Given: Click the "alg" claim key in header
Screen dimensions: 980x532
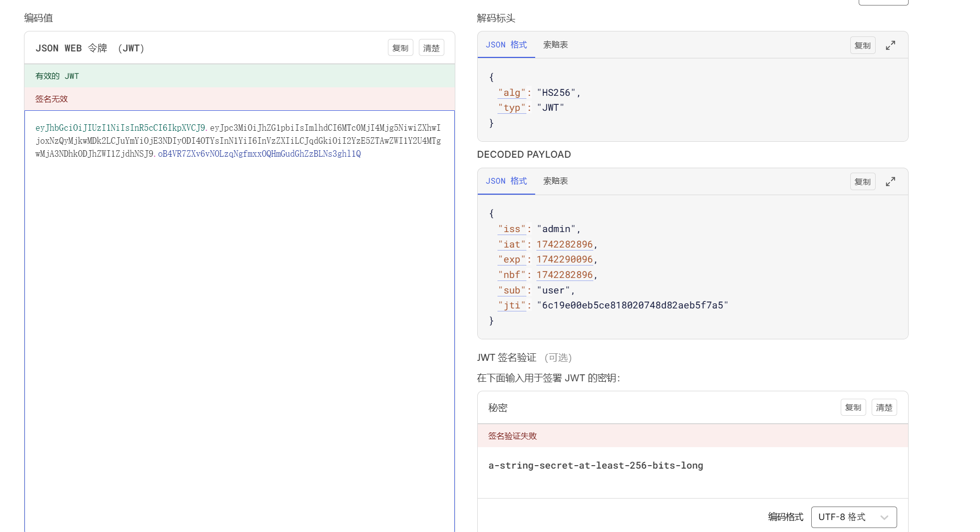Looking at the screenshot, I should pos(512,93).
